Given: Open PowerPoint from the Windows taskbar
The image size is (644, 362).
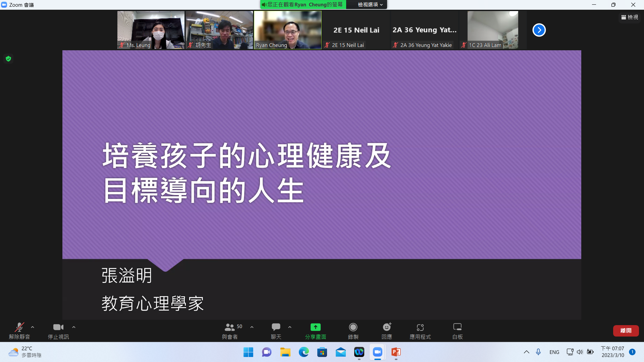Looking at the screenshot, I should (396, 352).
